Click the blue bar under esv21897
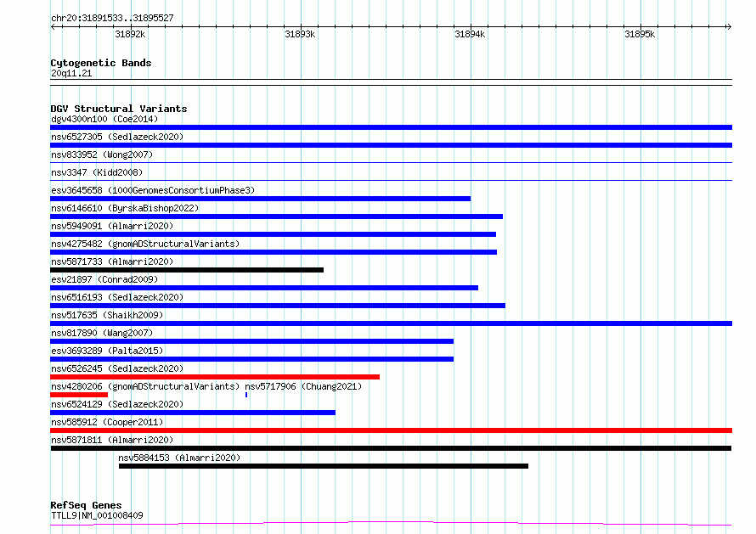 click(x=264, y=288)
